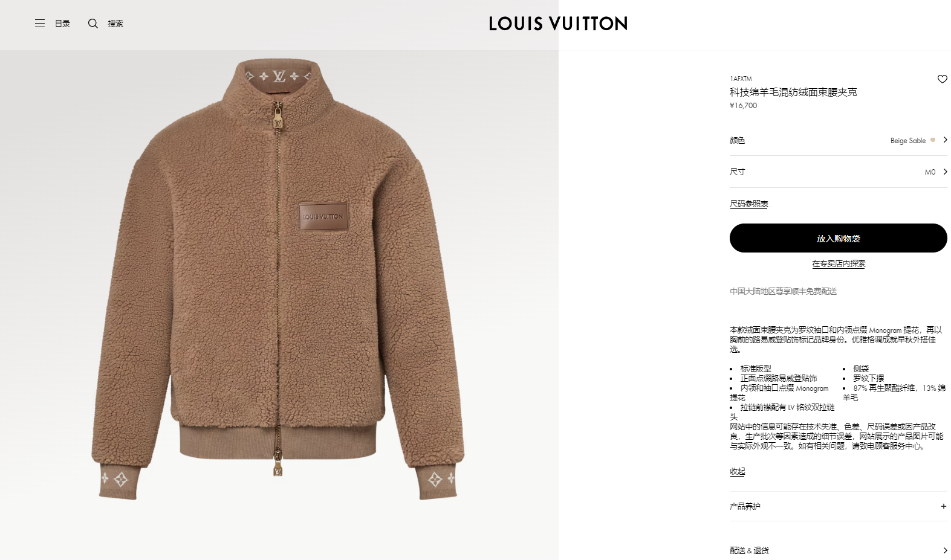Open the 搜索 search label
The width and height of the screenshot is (951, 560).
115,24
